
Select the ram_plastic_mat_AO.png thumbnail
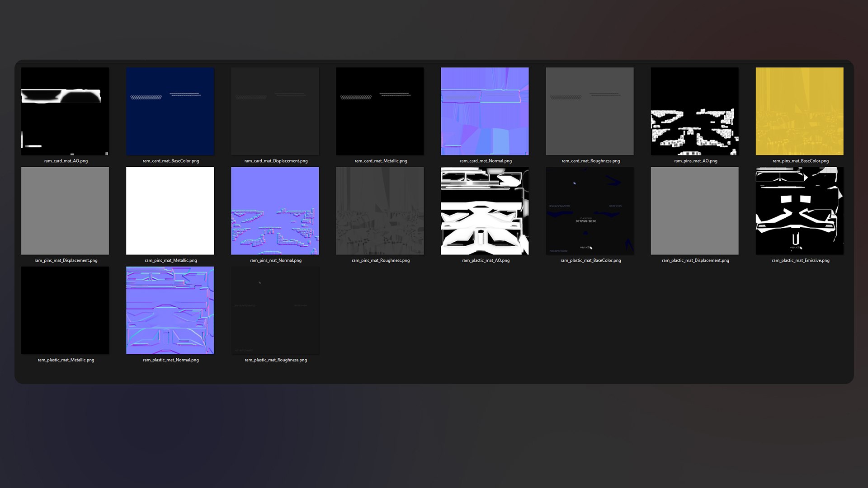coord(485,211)
